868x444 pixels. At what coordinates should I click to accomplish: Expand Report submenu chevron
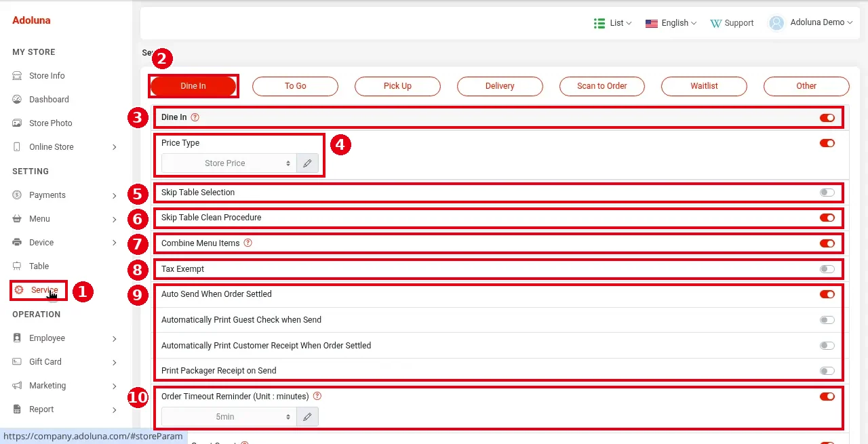pos(115,409)
